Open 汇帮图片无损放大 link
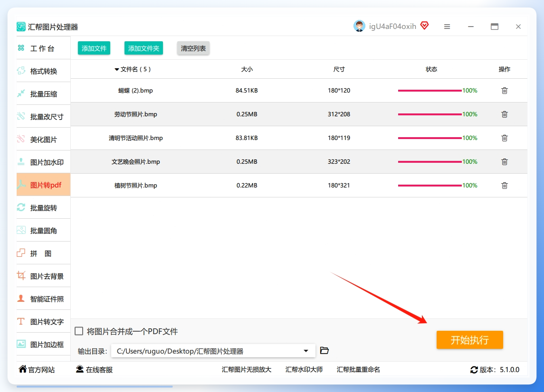This screenshot has height=392, width=544. (247, 370)
